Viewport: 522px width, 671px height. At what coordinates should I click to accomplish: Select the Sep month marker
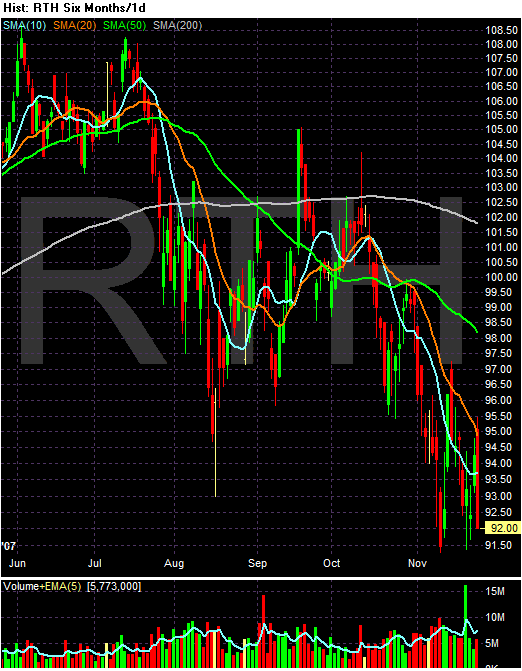(x=257, y=564)
